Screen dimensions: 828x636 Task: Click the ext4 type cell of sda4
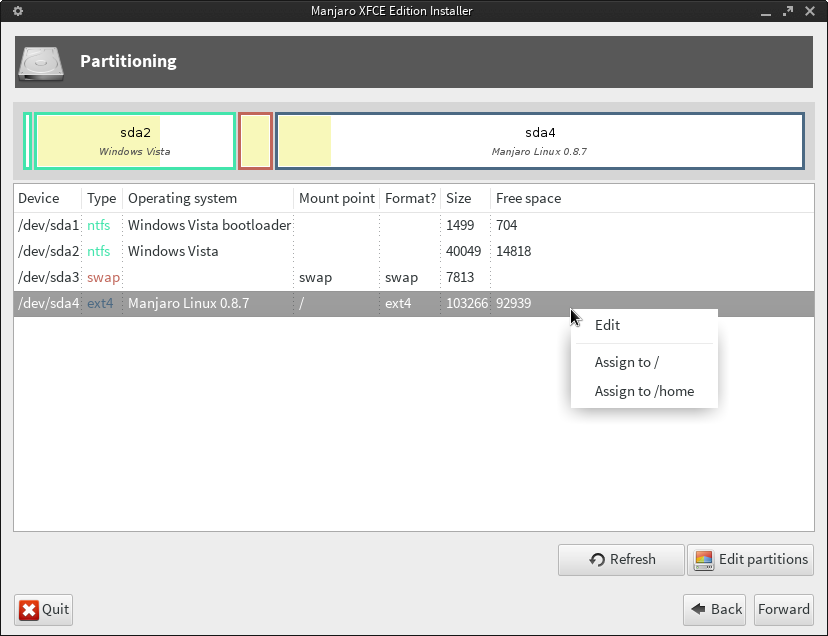pos(100,303)
